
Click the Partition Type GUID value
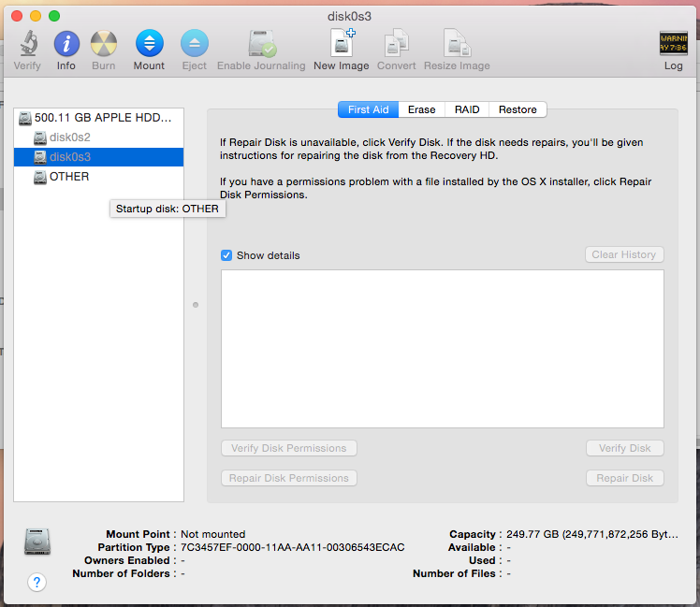[292, 547]
